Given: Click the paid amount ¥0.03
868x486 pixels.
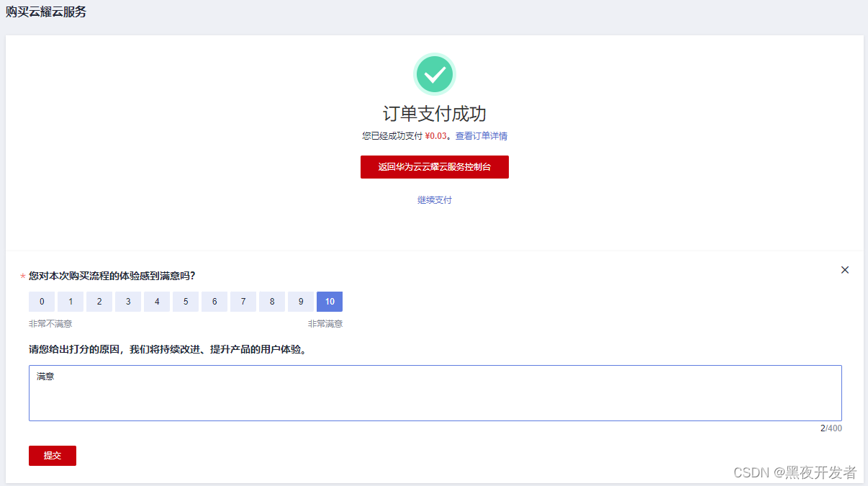Looking at the screenshot, I should 436,136.
